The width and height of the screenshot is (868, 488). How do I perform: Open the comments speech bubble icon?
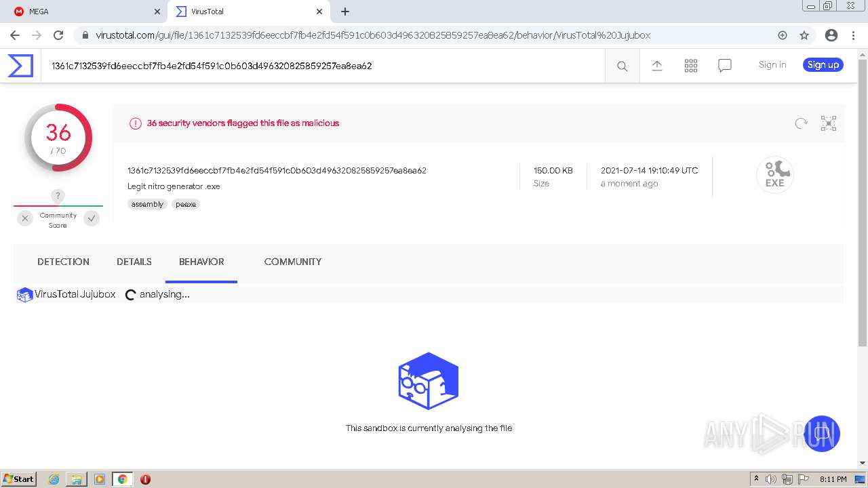725,65
